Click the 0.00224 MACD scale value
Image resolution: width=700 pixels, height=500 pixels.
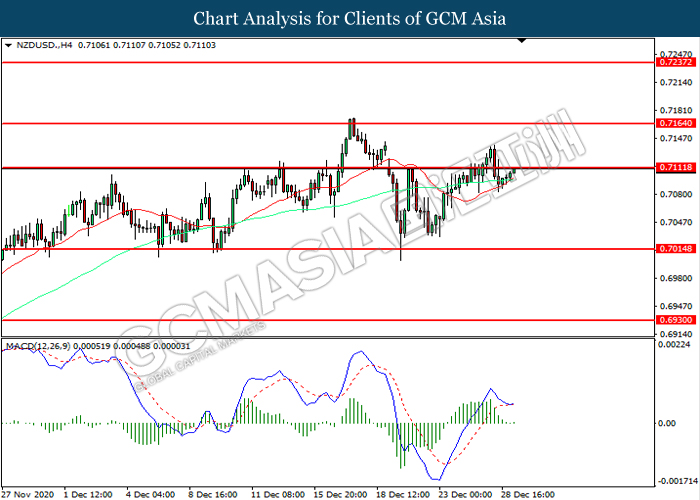(x=674, y=345)
